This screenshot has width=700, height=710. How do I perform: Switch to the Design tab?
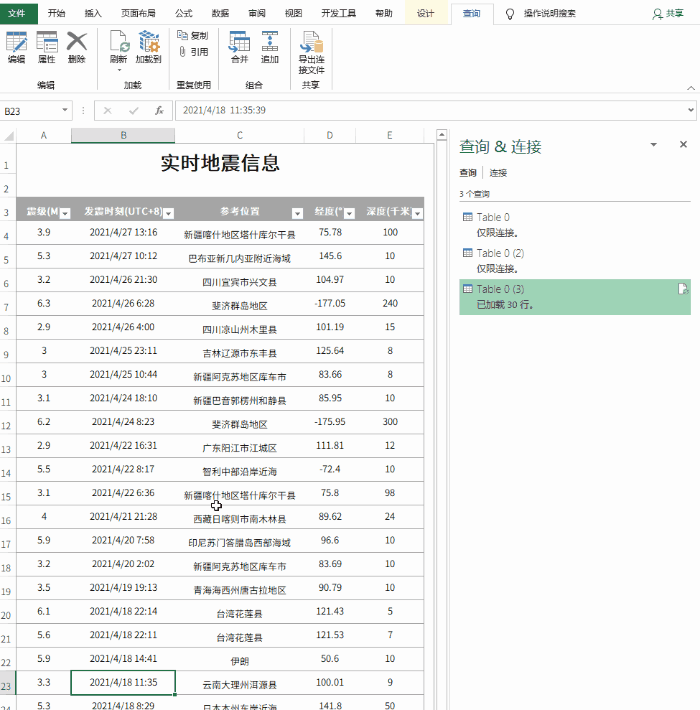(x=425, y=13)
